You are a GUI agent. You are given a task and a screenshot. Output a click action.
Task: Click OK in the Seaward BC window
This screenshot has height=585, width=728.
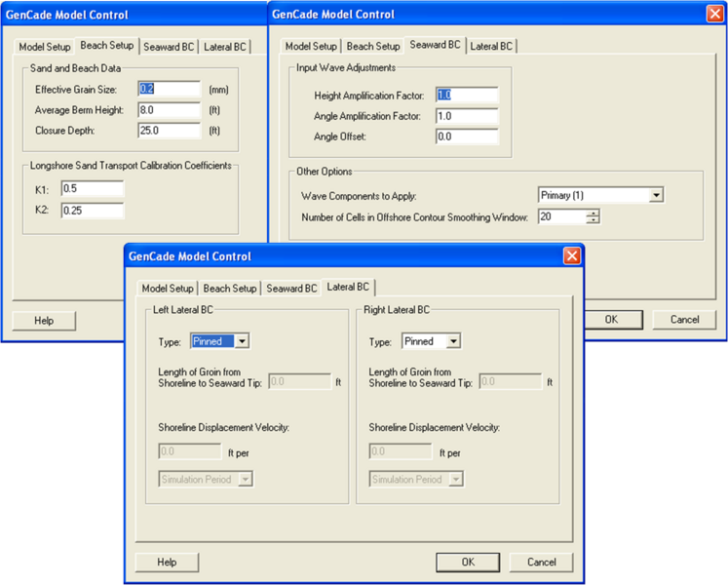[611, 320]
